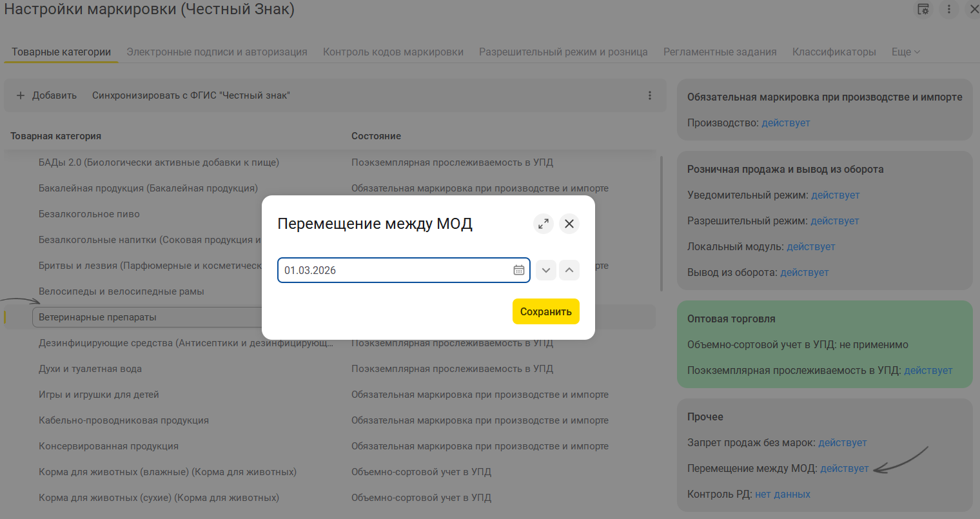The image size is (980, 519).
Task: Switch to Электронные подписи и авторизация tab
Action: point(217,52)
